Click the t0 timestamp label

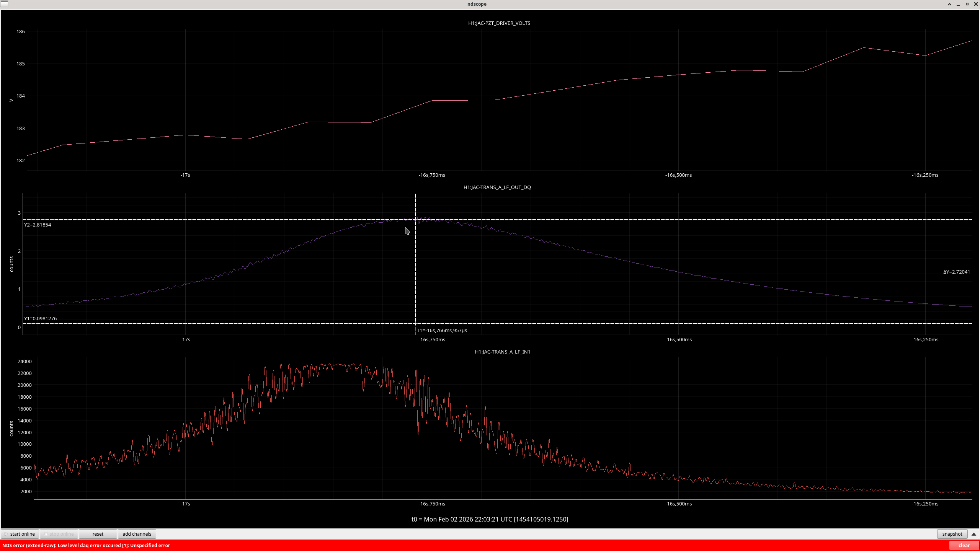pyautogui.click(x=490, y=519)
